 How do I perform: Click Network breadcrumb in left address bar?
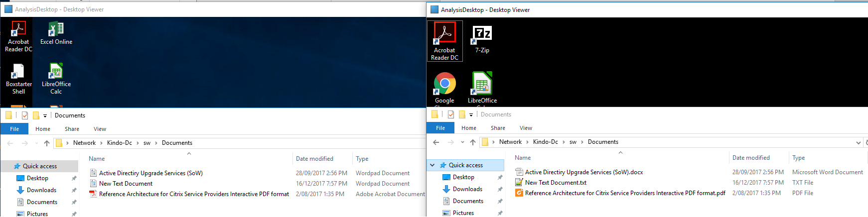(x=84, y=143)
